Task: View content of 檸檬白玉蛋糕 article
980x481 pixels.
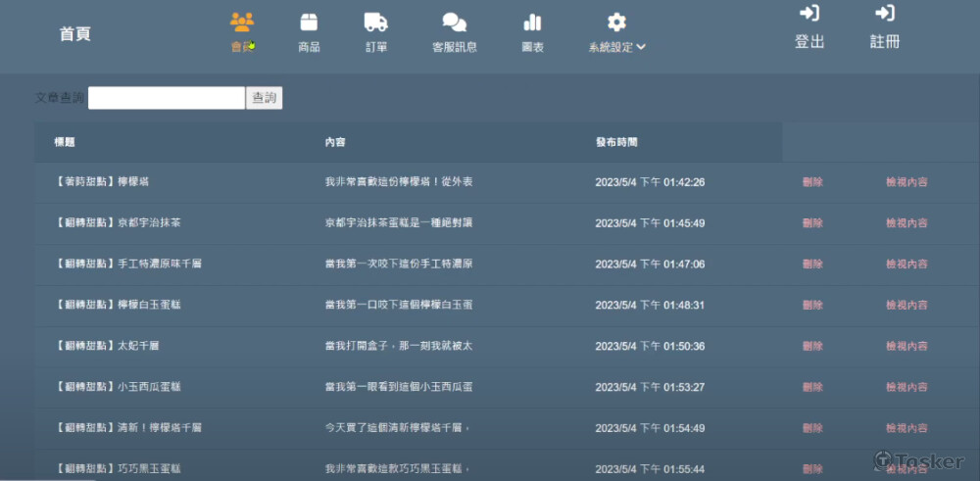Action: [x=906, y=306]
